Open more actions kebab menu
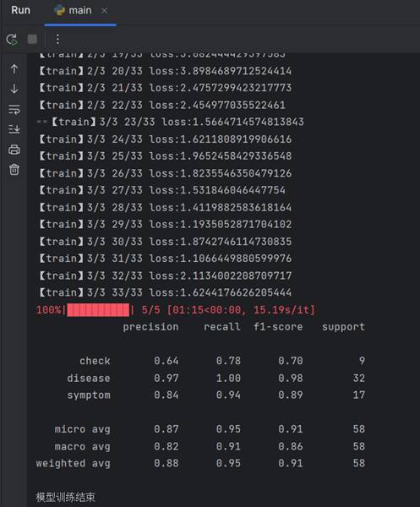This screenshot has height=507, width=420. click(57, 40)
